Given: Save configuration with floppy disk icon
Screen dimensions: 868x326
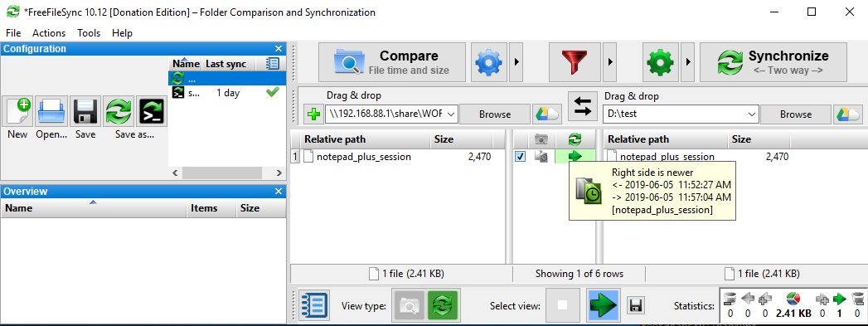Looking at the screenshot, I should tap(85, 111).
